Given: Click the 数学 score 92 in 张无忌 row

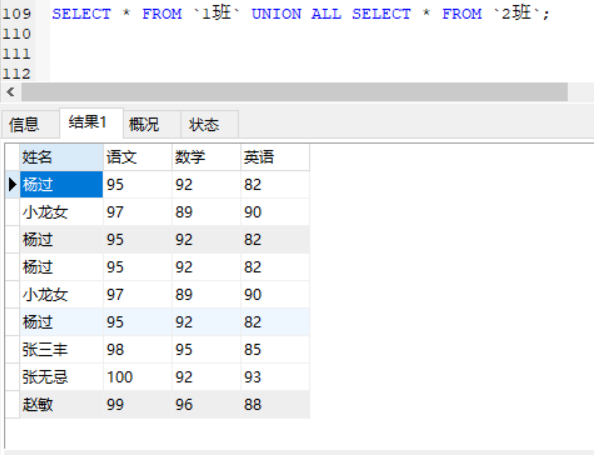Looking at the screenshot, I should pyautogui.click(x=206, y=377).
